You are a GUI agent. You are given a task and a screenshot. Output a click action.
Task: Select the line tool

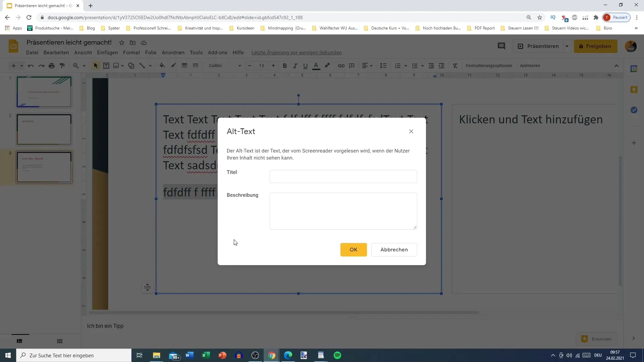142,66
